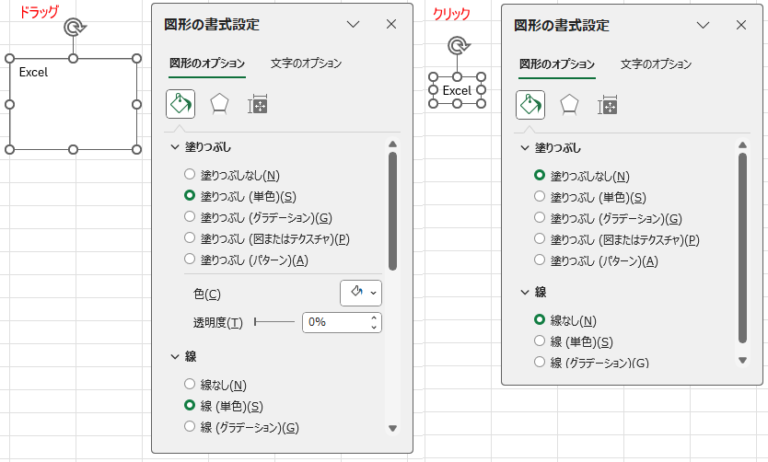Switch to 文字のオプション tab in left panel
768x462 pixels.
click(306, 63)
